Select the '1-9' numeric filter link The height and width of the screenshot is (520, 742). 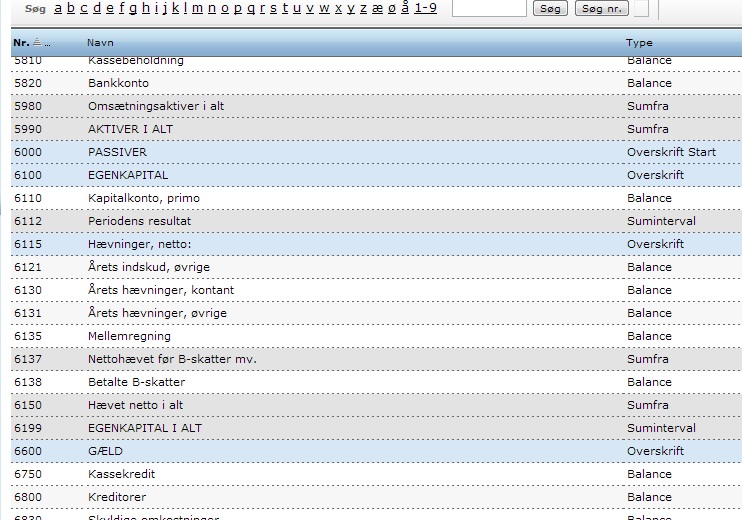[x=425, y=8]
